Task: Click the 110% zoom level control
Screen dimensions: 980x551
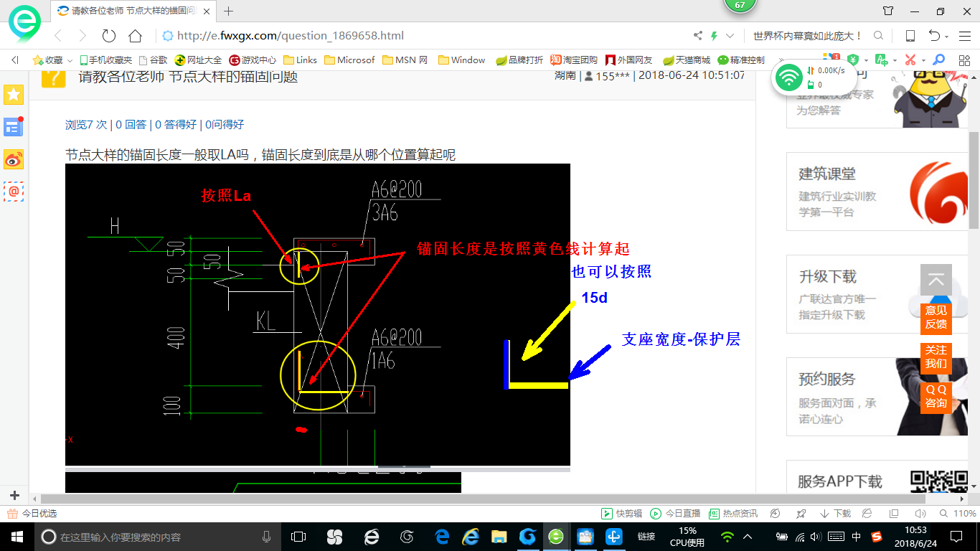Action: [x=959, y=514]
